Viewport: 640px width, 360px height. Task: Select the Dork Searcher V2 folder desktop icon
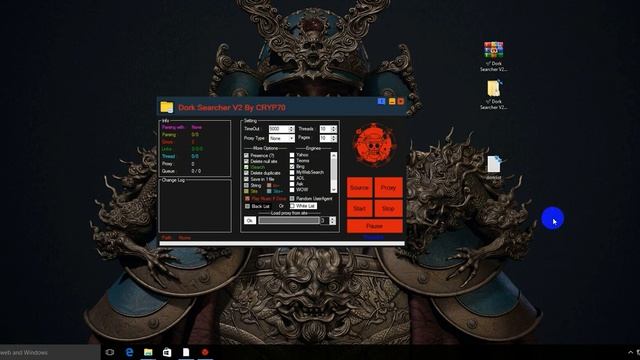[493, 95]
